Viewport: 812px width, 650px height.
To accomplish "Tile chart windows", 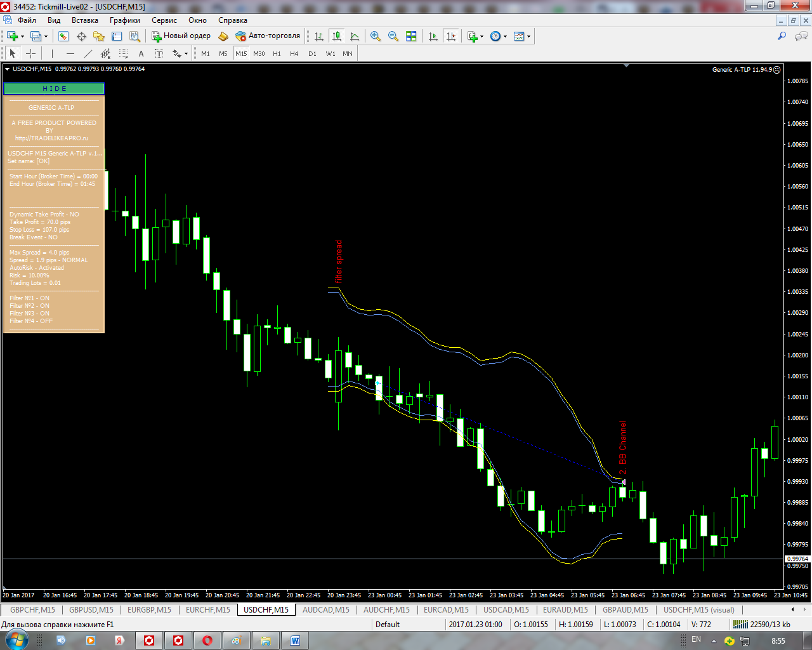I will point(411,36).
